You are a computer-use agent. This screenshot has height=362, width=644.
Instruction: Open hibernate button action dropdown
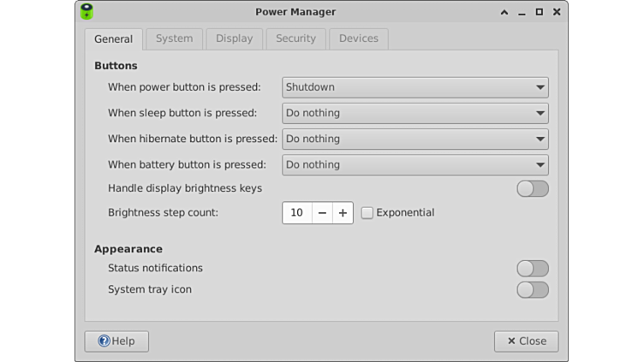click(x=414, y=139)
